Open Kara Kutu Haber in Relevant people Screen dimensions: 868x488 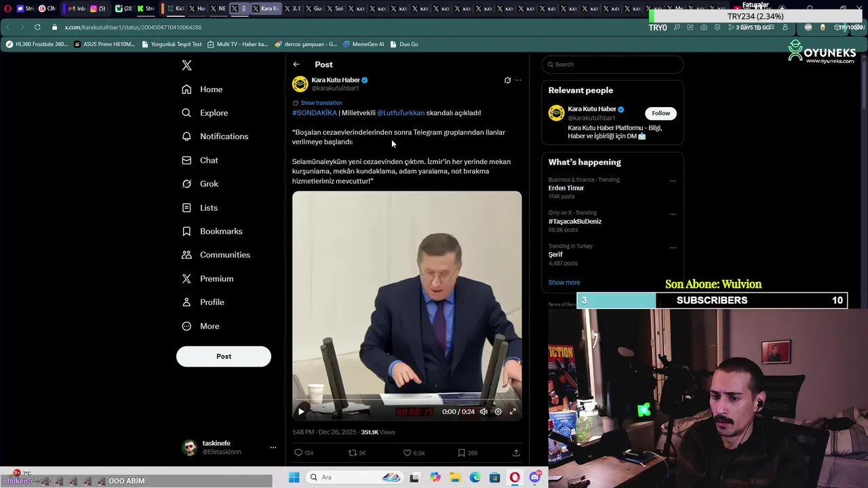point(592,109)
